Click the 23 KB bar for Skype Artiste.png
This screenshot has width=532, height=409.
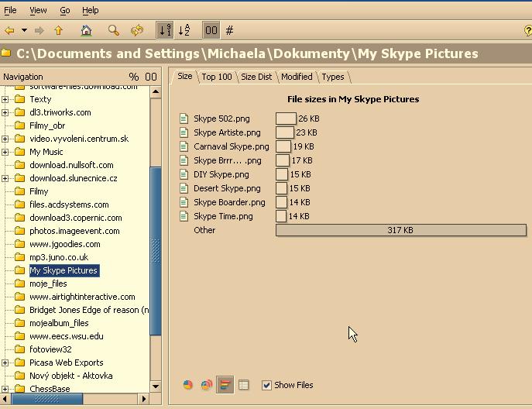[x=285, y=132]
